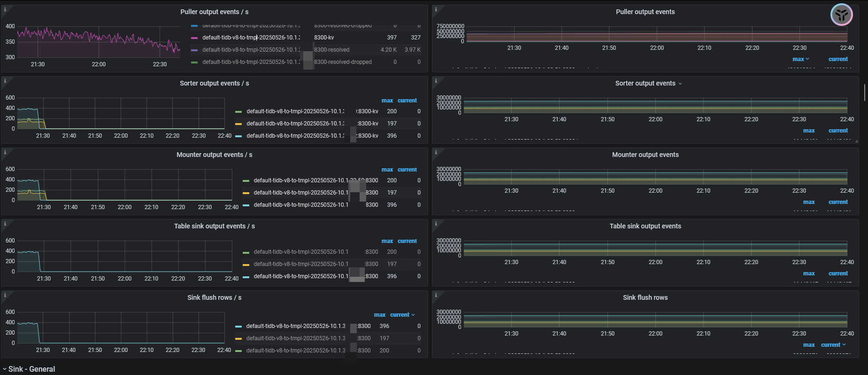This screenshot has height=375, width=868.
Task: Click the info icon on Table sink output events / s panel
Action: pos(5,224)
